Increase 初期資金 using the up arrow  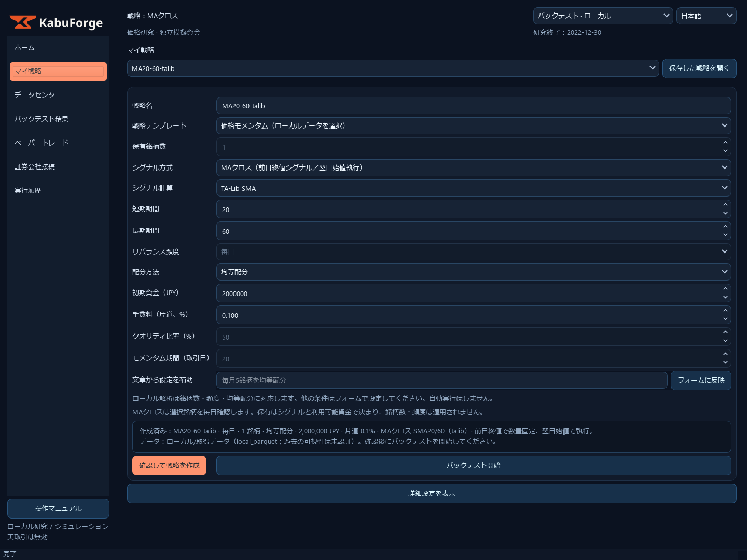tap(725, 289)
